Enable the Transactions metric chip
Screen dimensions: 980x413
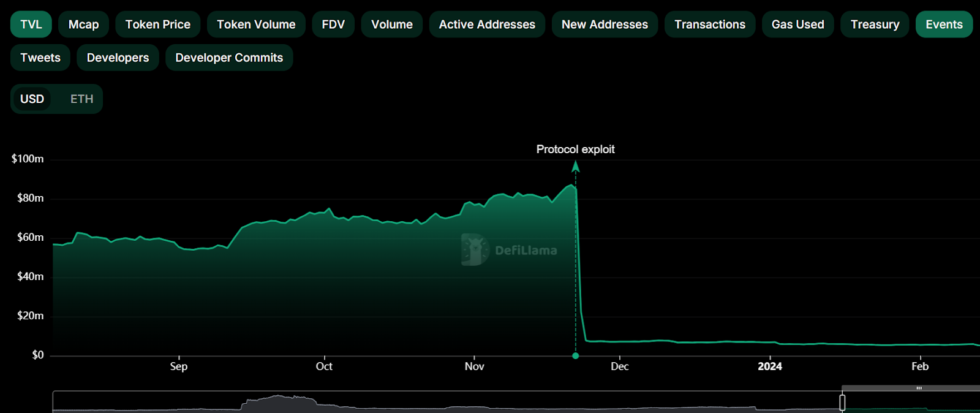coord(710,25)
